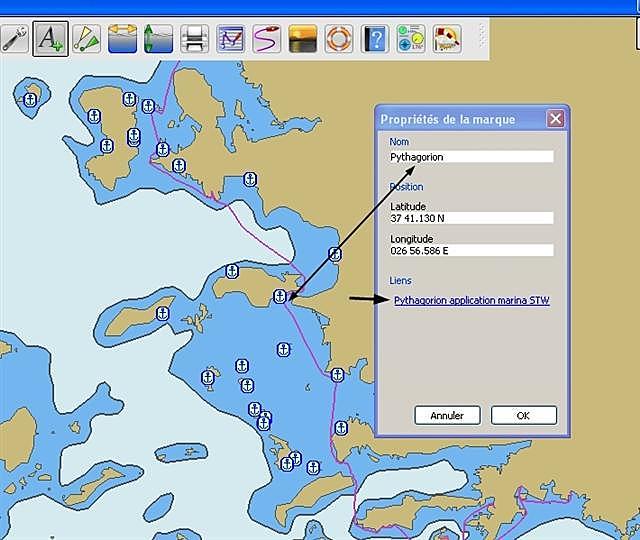Select the Pythagorion anchor mark at arrow tip
Screen dimensions: 640x540
pyautogui.click(x=280, y=296)
